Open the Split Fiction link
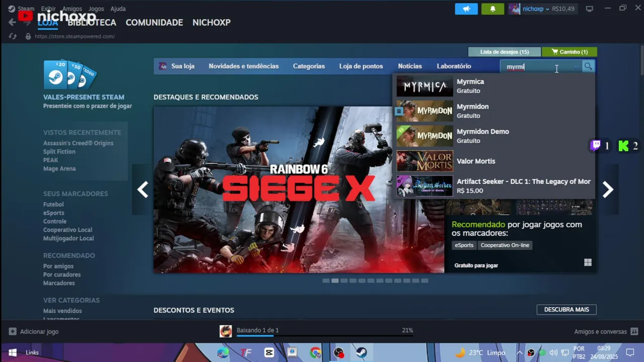This screenshot has width=644, height=362. (x=59, y=152)
